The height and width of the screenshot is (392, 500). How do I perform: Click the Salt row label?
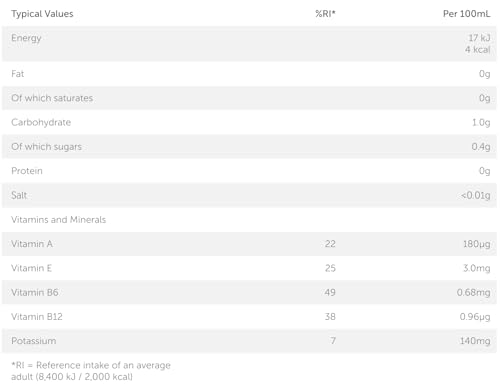tap(19, 195)
